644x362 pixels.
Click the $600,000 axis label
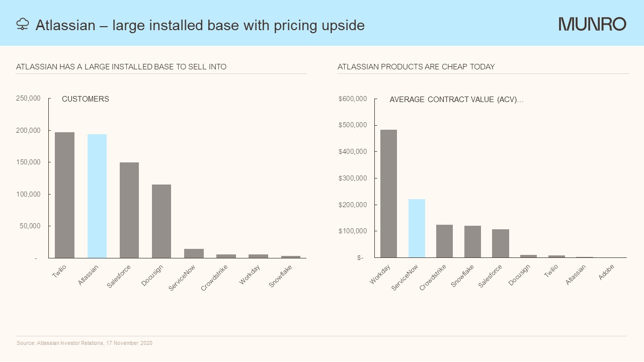[x=353, y=99]
